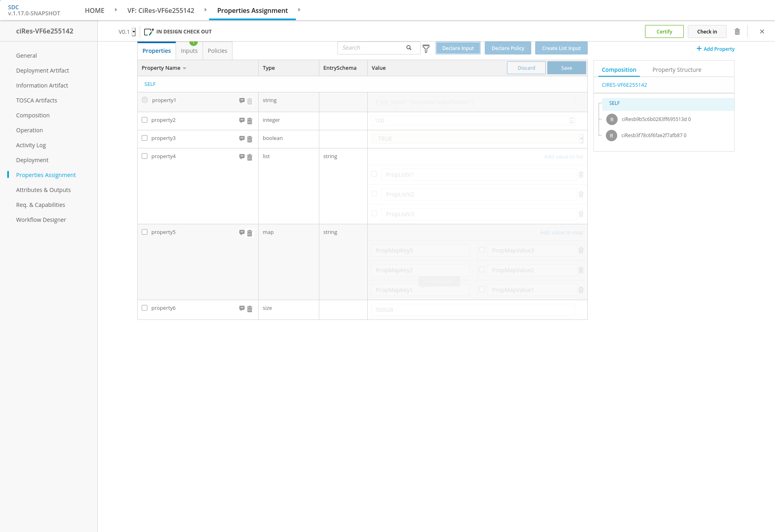Click the filter funnel icon

426,49
